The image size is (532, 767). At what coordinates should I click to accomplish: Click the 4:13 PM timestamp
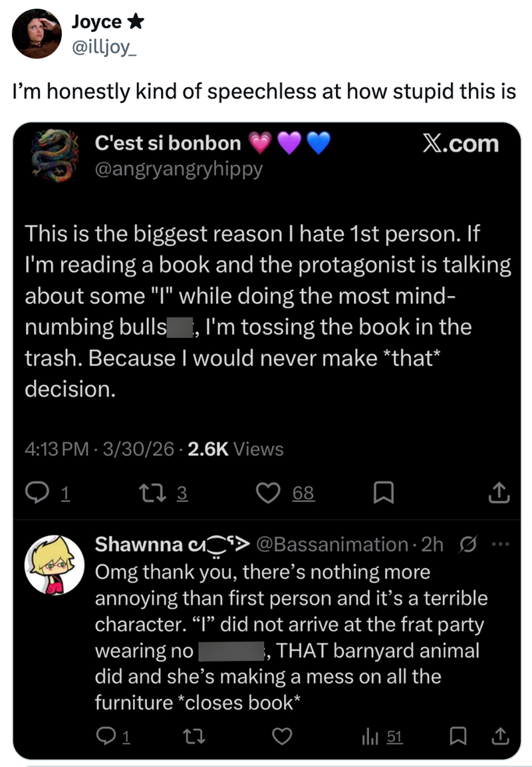pos(56,450)
